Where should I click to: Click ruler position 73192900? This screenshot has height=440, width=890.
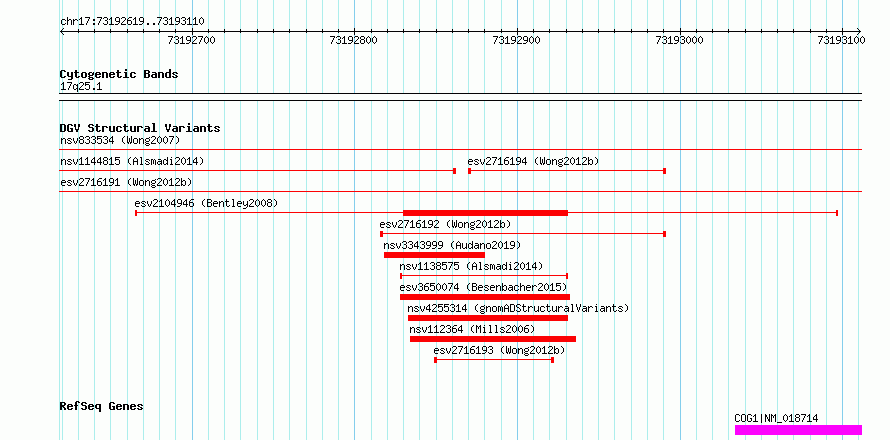pyautogui.click(x=517, y=40)
